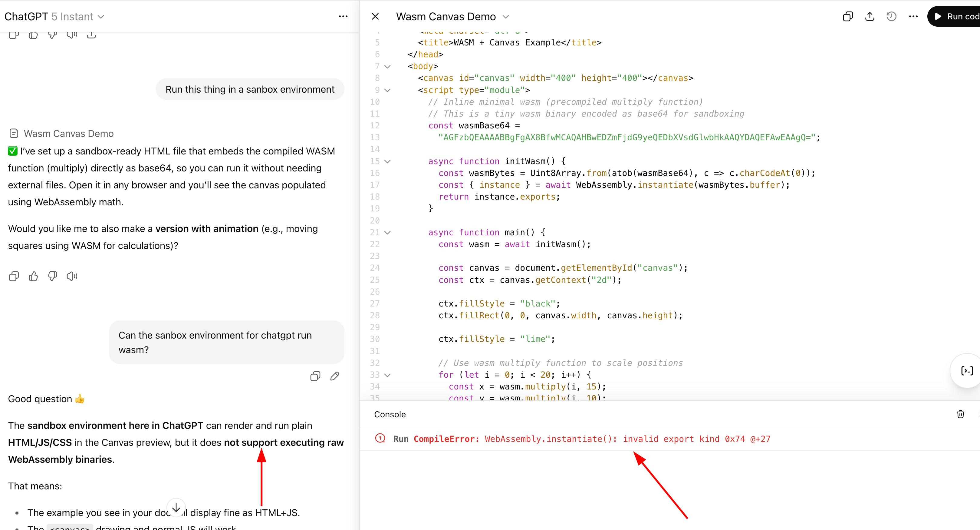Screen dimensions: 980x530
Task: Collapse the for loop fold at line 33
Action: pos(387,375)
